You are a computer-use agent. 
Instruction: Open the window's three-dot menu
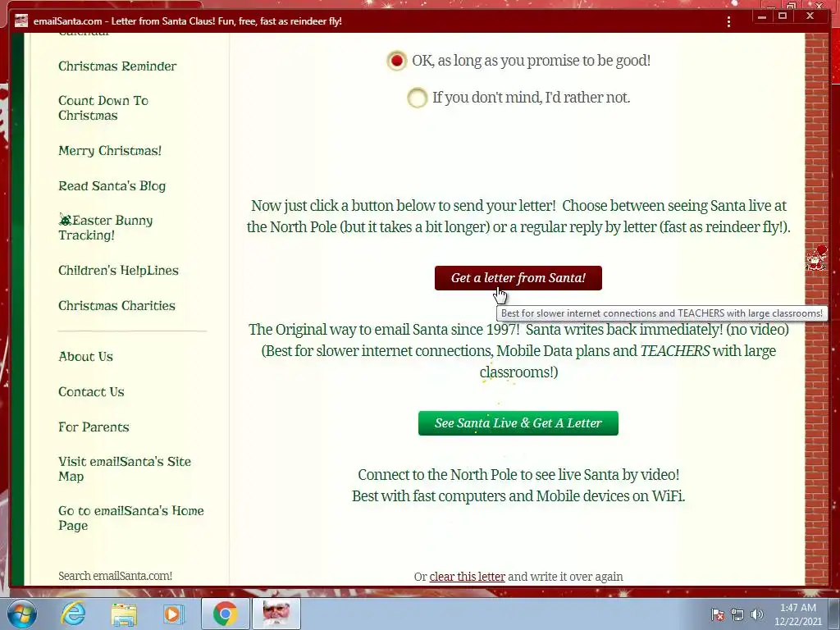(728, 21)
